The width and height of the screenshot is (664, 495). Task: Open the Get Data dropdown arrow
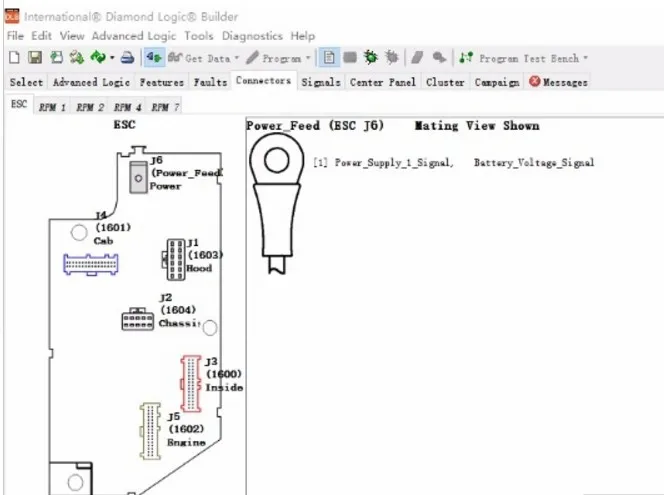237,58
